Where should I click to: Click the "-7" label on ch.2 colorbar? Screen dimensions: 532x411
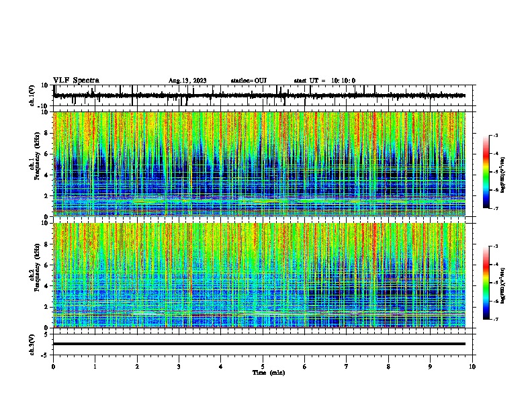(x=496, y=320)
